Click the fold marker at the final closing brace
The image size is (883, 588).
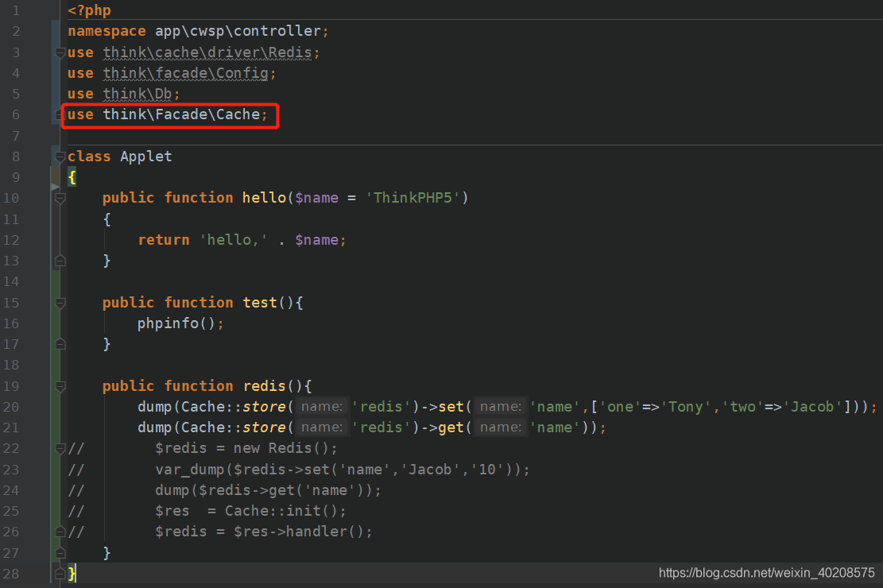[59, 573]
